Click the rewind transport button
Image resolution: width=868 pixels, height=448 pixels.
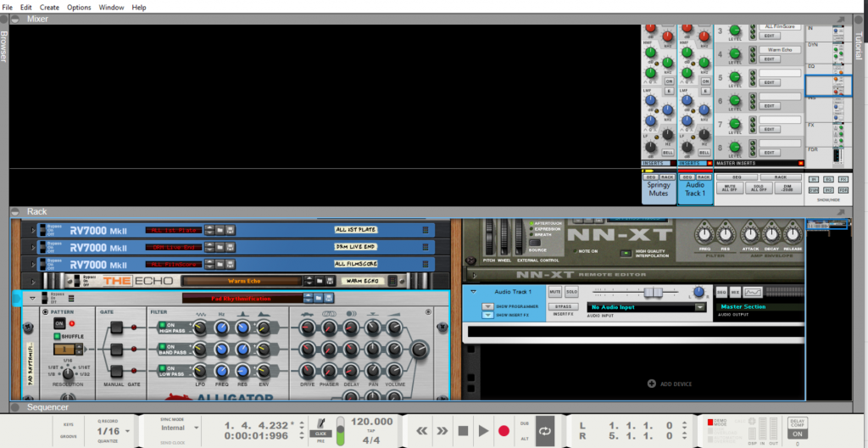421,430
